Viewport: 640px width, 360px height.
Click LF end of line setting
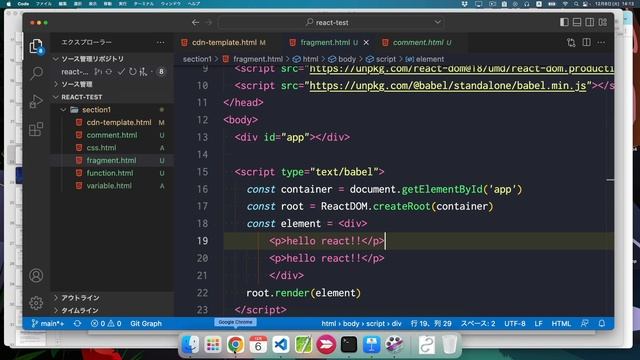click(x=538, y=324)
